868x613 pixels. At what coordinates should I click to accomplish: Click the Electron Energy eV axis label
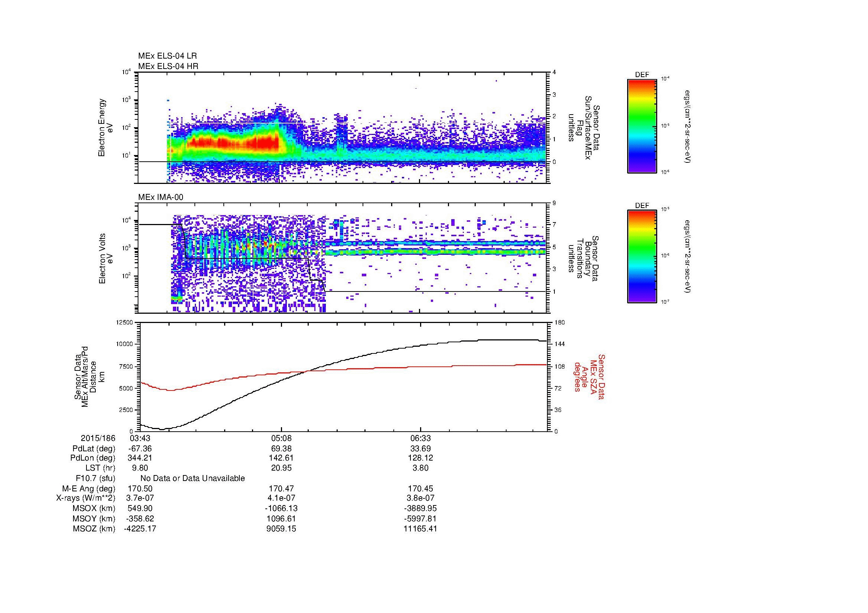click(x=105, y=128)
